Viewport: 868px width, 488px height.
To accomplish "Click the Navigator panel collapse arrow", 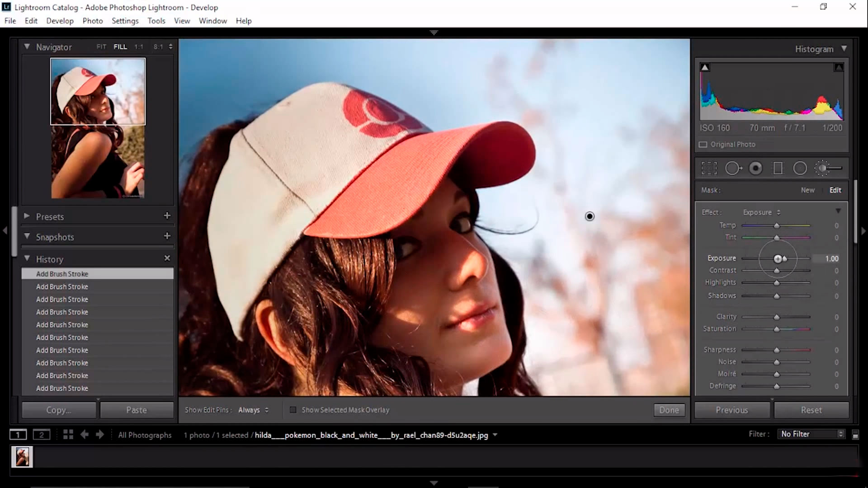I will pos(27,47).
